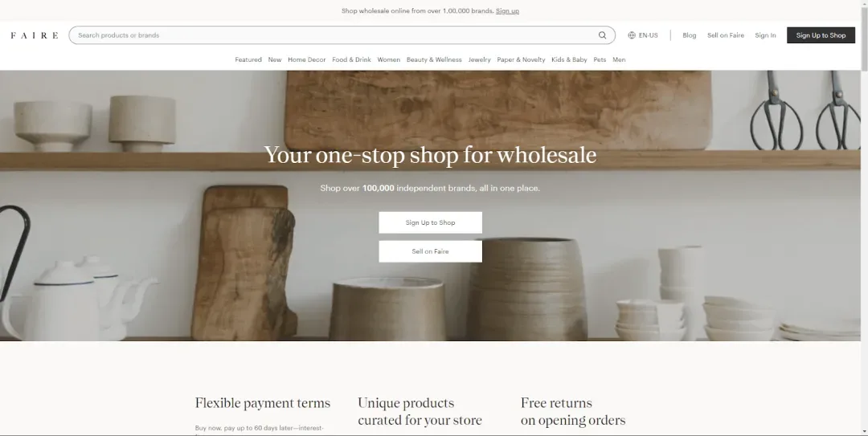Open the Paper & Novelty category
Viewport: 868px width, 436px height.
coord(521,59)
